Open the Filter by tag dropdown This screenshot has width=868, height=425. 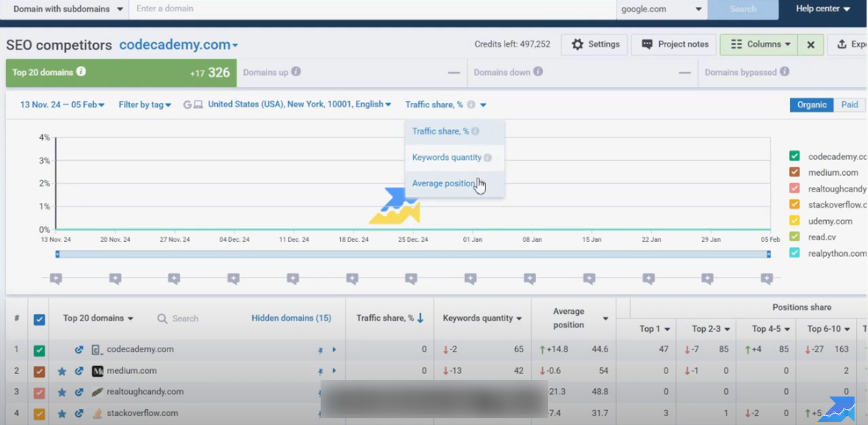pos(145,104)
